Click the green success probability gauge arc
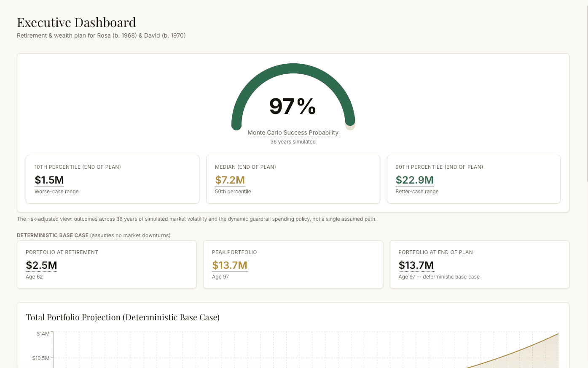The width and height of the screenshot is (588, 368). [293, 69]
